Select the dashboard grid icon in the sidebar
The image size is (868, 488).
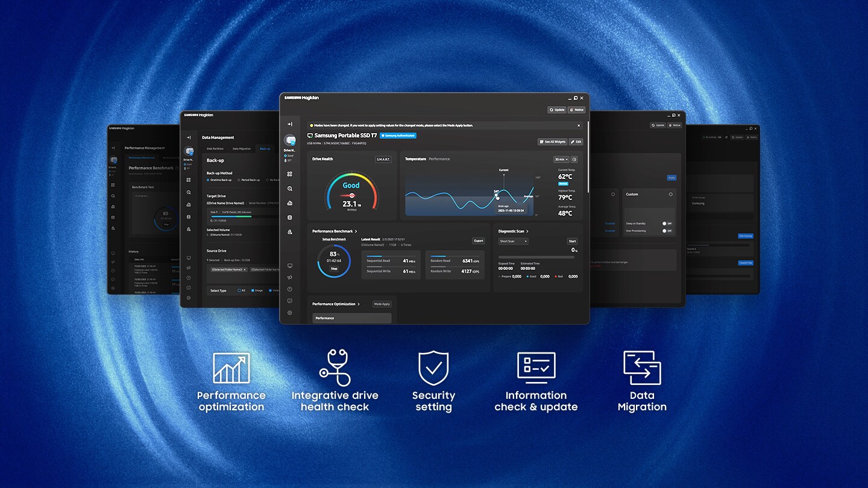pos(290,174)
